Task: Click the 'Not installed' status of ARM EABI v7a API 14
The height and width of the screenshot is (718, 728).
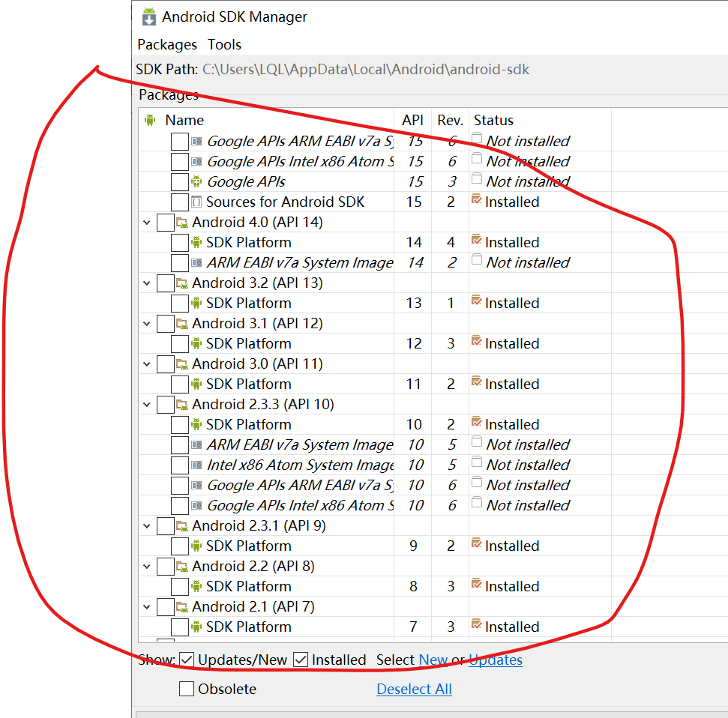Action: click(528, 263)
